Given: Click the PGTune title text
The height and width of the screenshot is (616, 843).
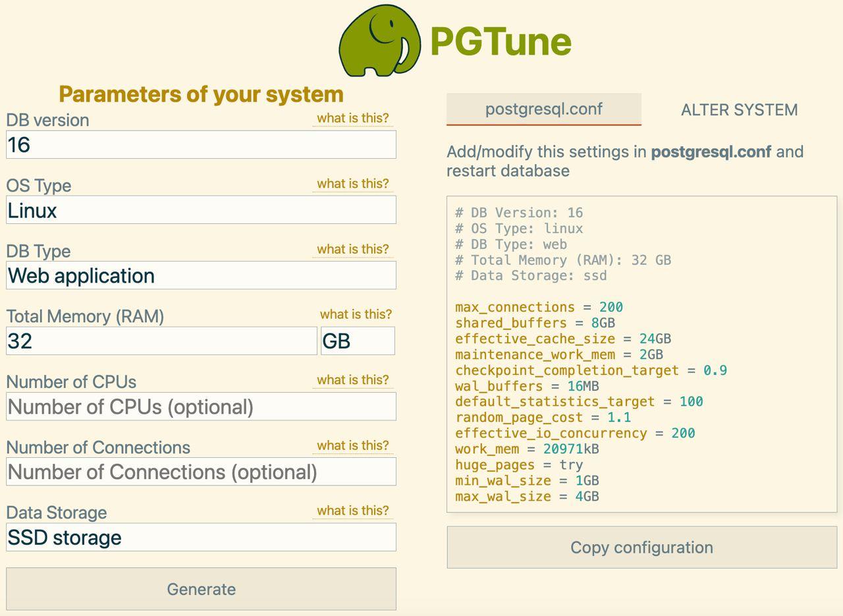Looking at the screenshot, I should [x=501, y=42].
